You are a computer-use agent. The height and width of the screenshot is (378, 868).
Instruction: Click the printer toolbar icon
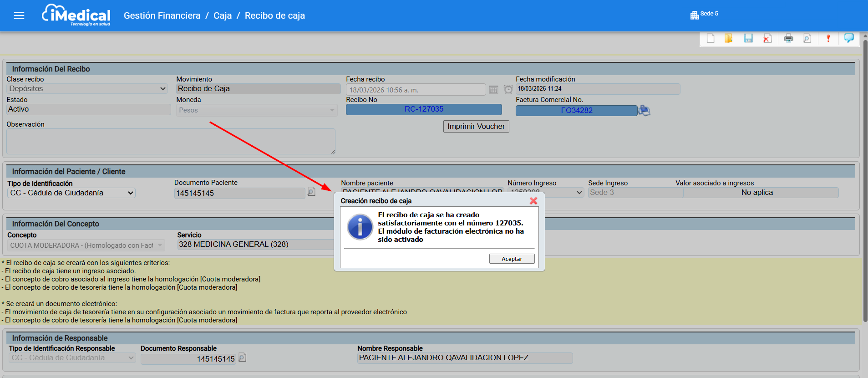pyautogui.click(x=788, y=39)
